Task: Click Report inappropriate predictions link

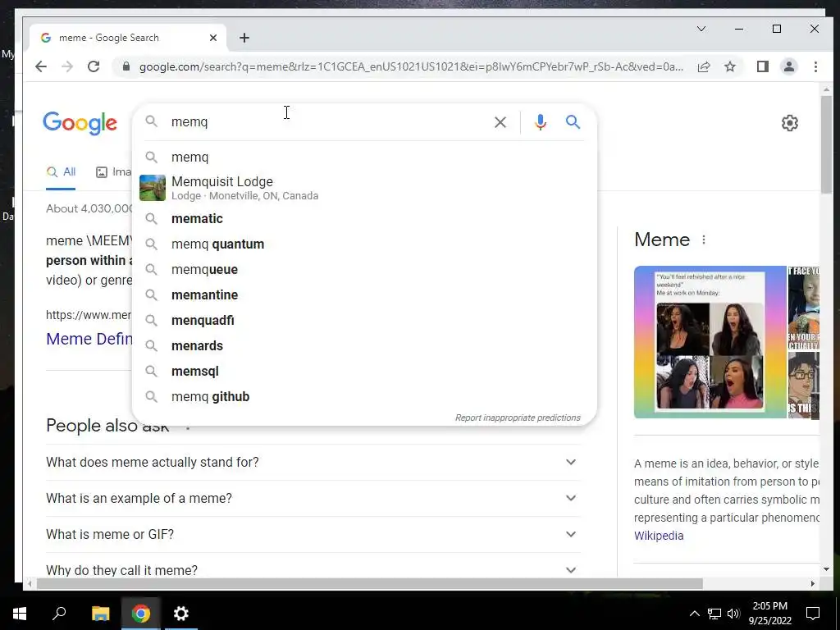Action: (x=518, y=418)
